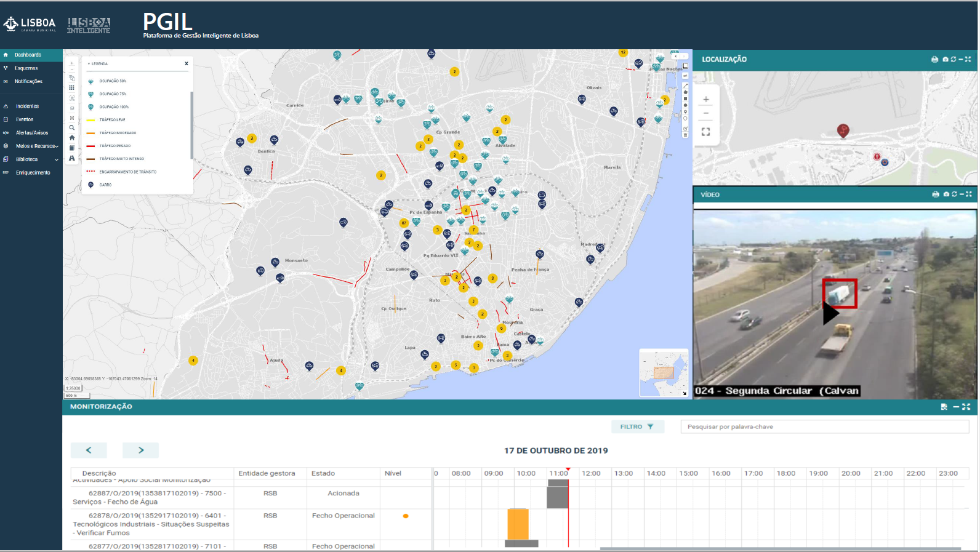The image size is (980, 552).
Task: Open Notificações in the sidebar
Action: [28, 81]
